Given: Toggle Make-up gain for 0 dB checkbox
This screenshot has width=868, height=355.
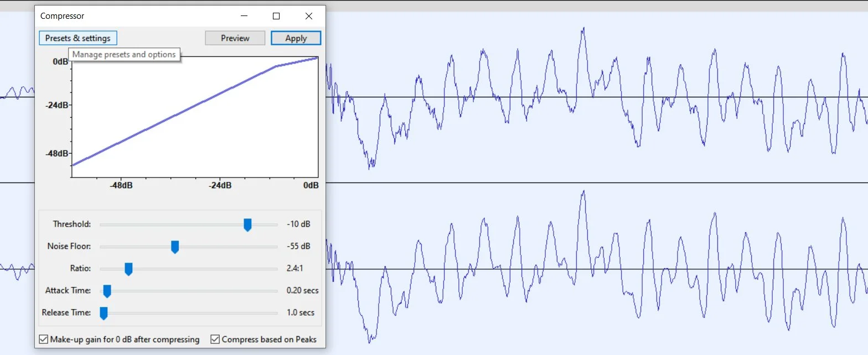Looking at the screenshot, I should tap(44, 340).
